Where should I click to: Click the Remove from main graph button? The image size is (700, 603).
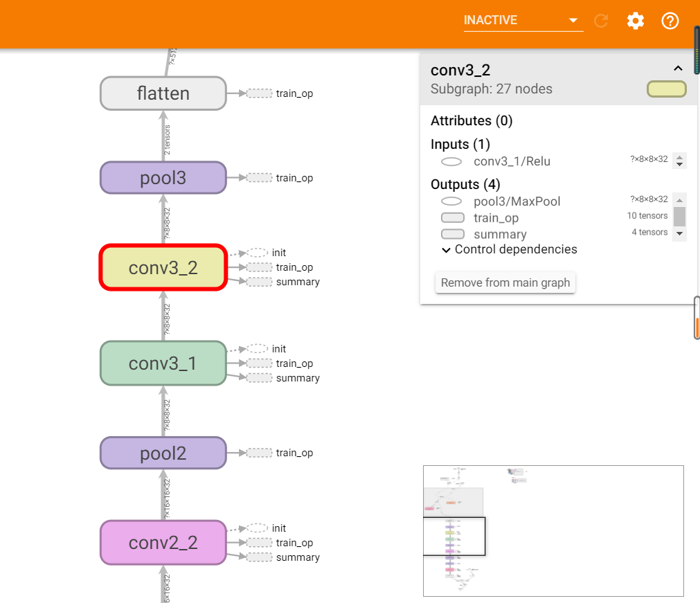[x=505, y=282]
